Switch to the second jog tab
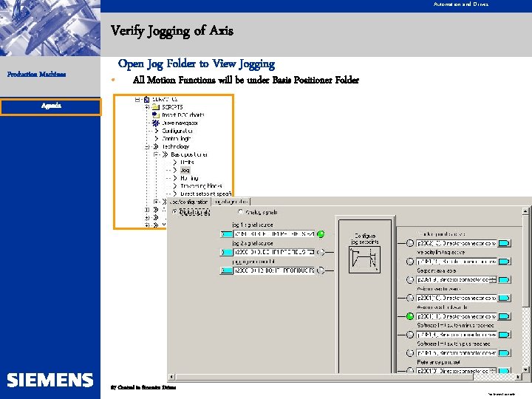Image resolution: width=532 pixels, height=399 pixels. [x=231, y=202]
